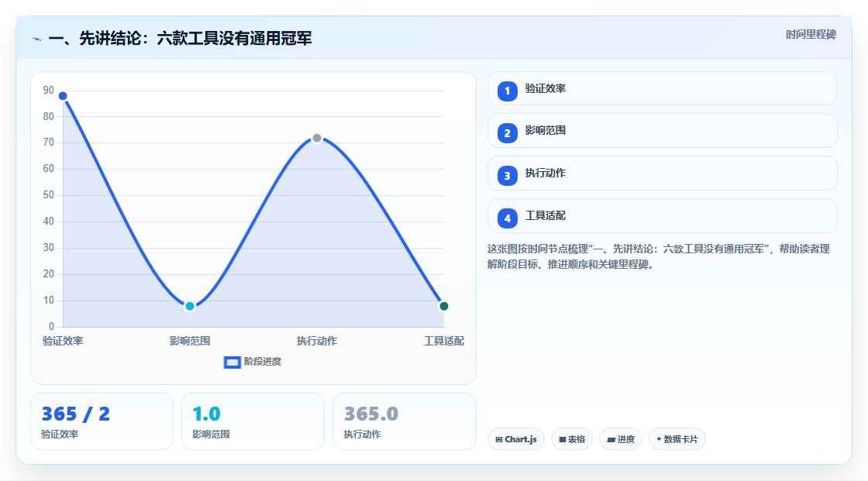The width and height of the screenshot is (868, 481).
Task: Click the x-axis label 执行动作
Action: pos(317,341)
